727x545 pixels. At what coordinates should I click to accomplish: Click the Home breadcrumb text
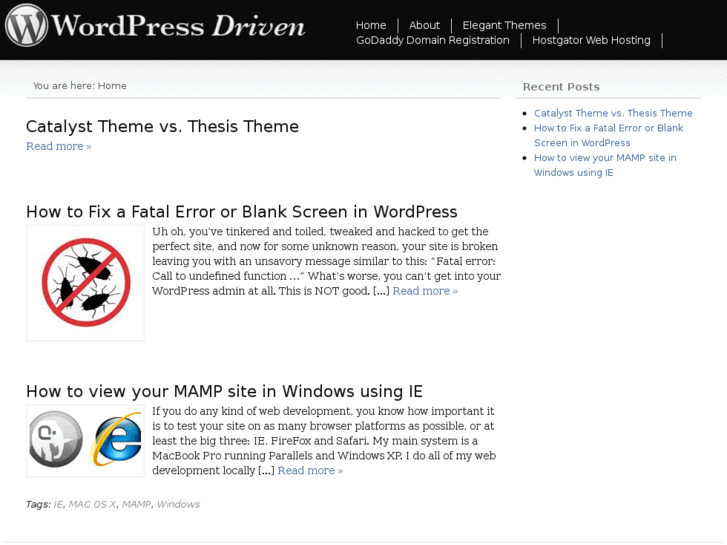point(112,85)
